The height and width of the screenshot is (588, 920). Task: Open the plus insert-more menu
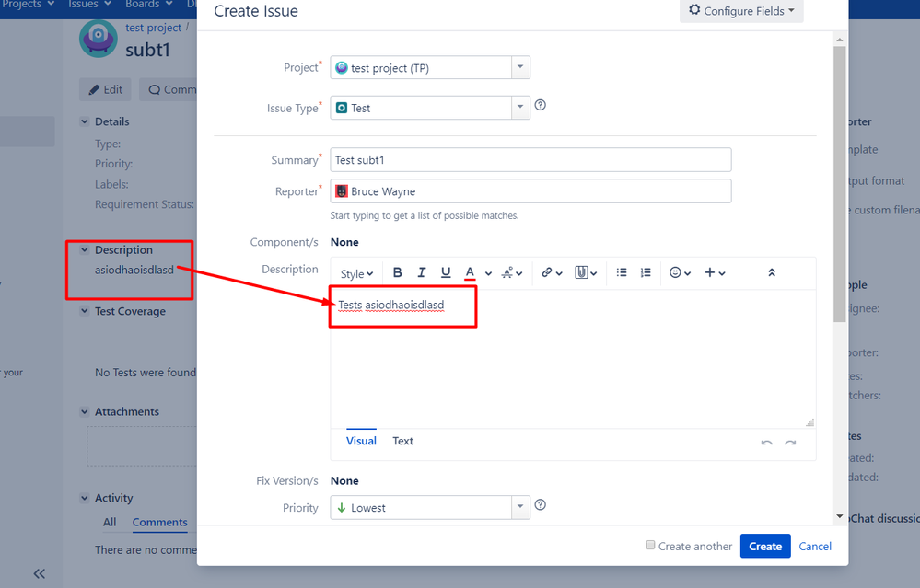[715, 272]
